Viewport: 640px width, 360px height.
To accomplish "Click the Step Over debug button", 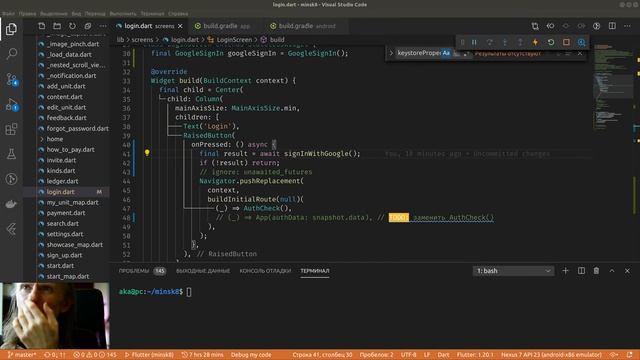I will click(489, 42).
